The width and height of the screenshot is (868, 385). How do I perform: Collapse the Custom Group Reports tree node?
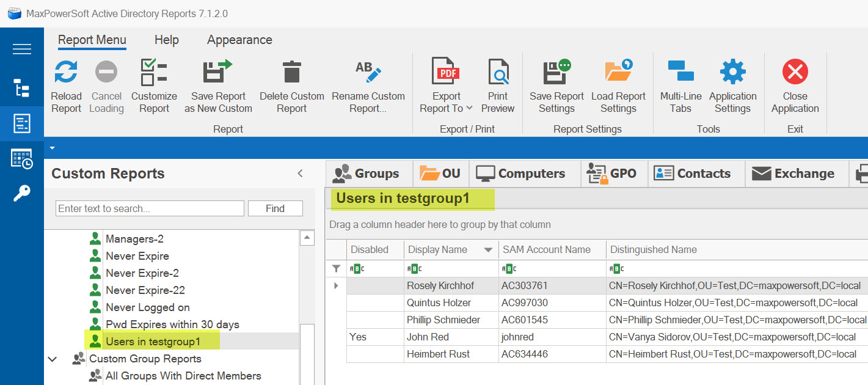[x=53, y=359]
